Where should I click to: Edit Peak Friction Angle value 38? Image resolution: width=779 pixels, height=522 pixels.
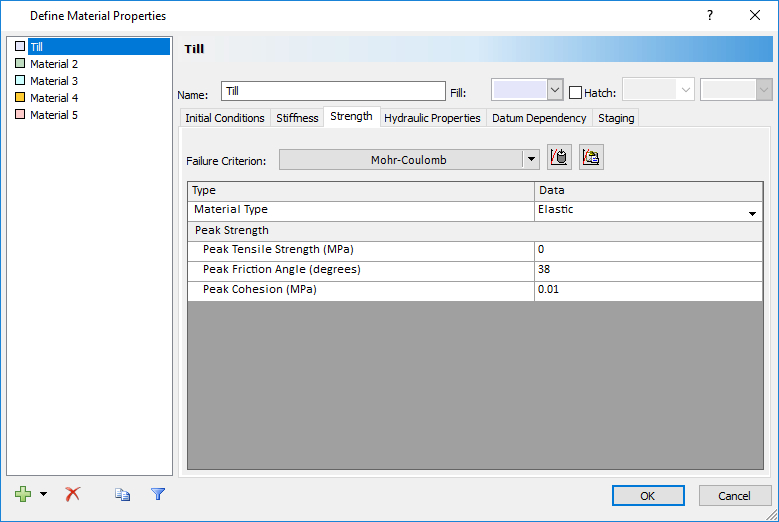click(648, 269)
